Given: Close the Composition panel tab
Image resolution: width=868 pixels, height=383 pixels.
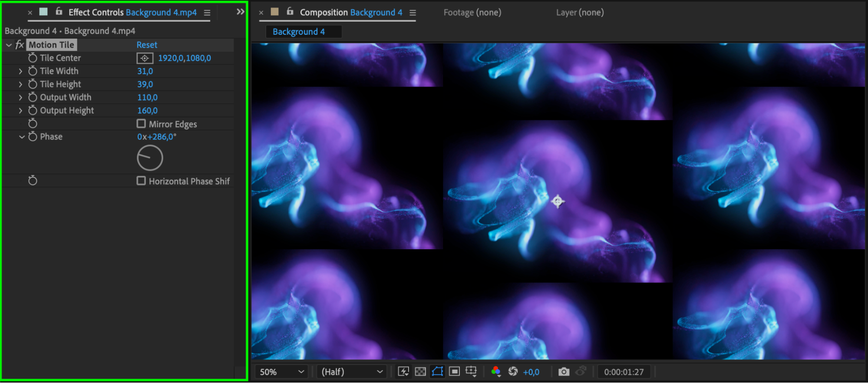Looking at the screenshot, I should 261,13.
